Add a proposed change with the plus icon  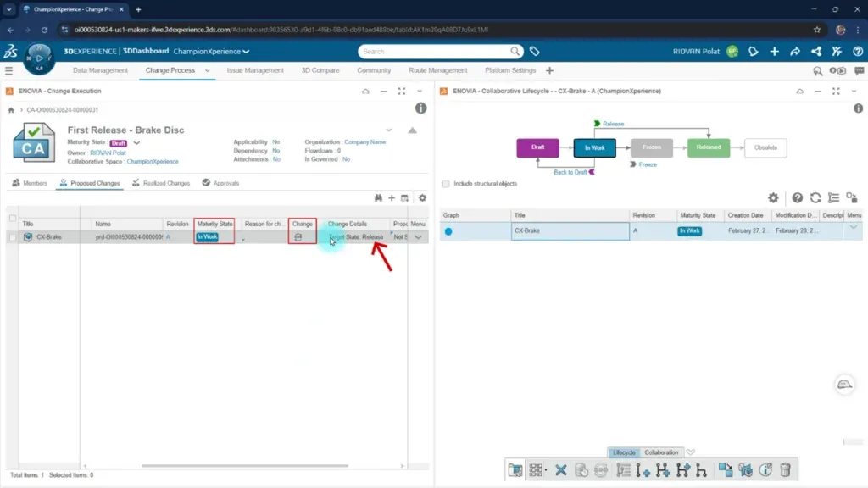392,198
